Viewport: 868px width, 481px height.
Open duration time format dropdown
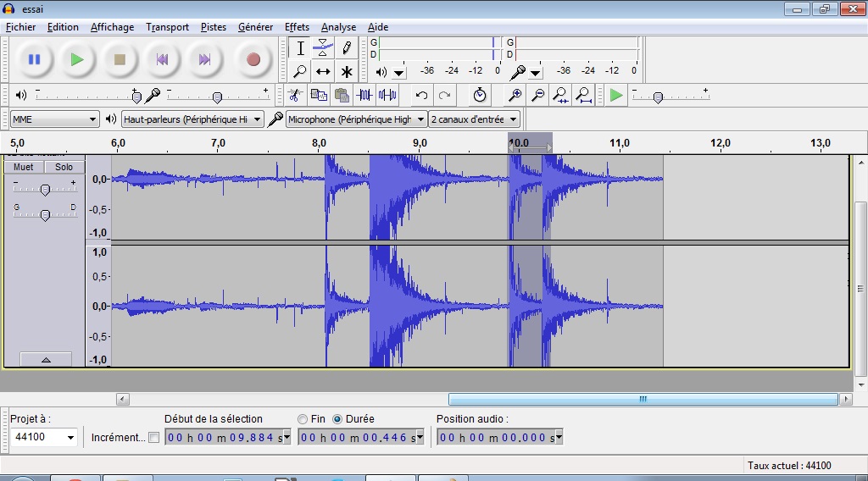(x=420, y=437)
